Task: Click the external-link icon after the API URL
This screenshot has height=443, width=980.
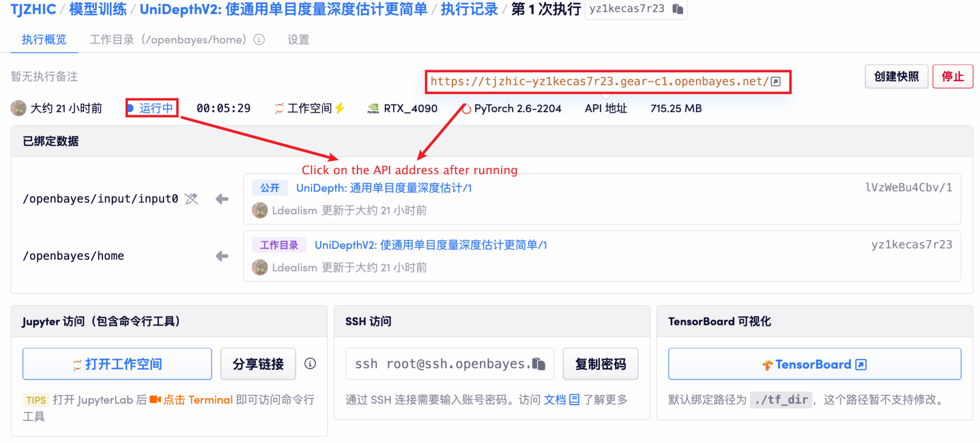Action: (x=776, y=82)
